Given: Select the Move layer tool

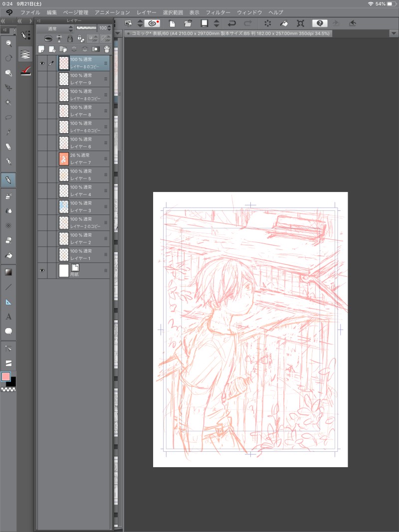Looking at the screenshot, I should pyautogui.click(x=8, y=88).
